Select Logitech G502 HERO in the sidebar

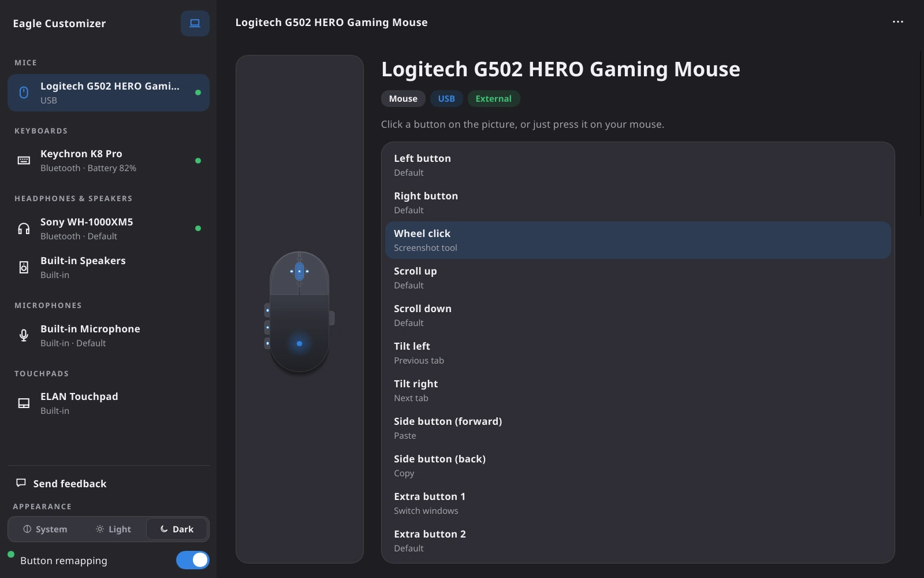109,92
